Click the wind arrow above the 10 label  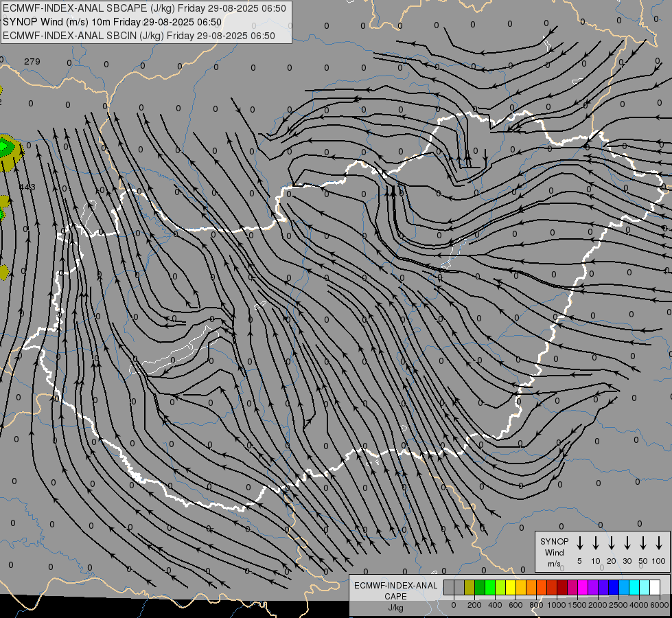click(596, 543)
